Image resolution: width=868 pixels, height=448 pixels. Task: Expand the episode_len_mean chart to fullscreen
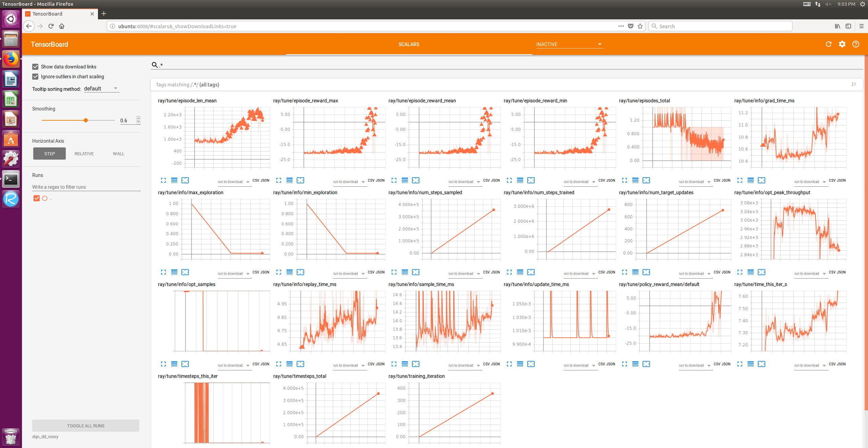click(164, 180)
